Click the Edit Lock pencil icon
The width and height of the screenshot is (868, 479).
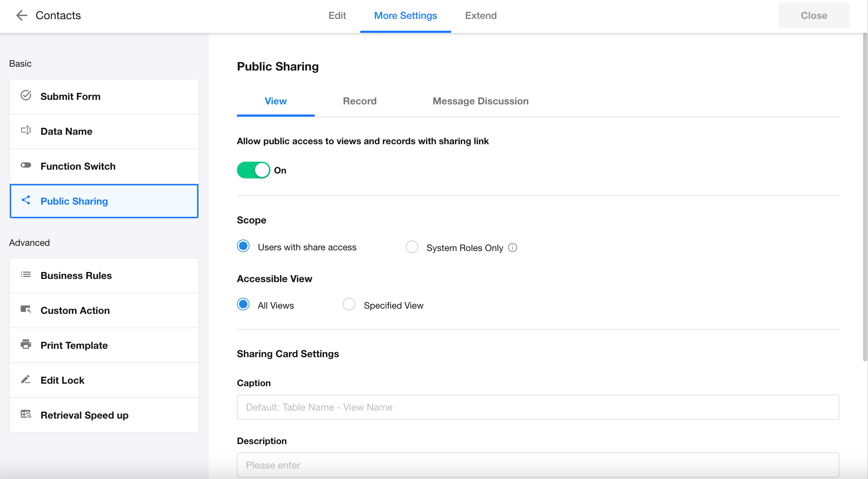(x=26, y=379)
